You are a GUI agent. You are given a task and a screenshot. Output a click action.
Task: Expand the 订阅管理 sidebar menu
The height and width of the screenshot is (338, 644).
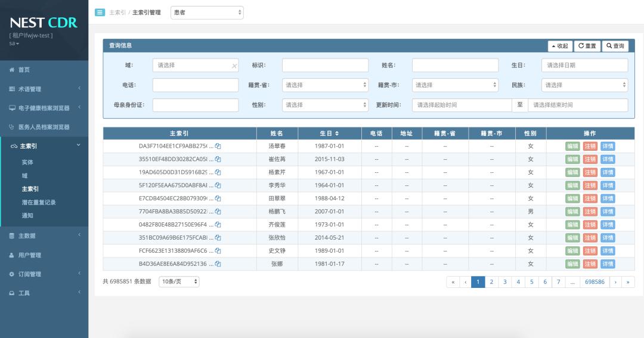[x=44, y=274]
